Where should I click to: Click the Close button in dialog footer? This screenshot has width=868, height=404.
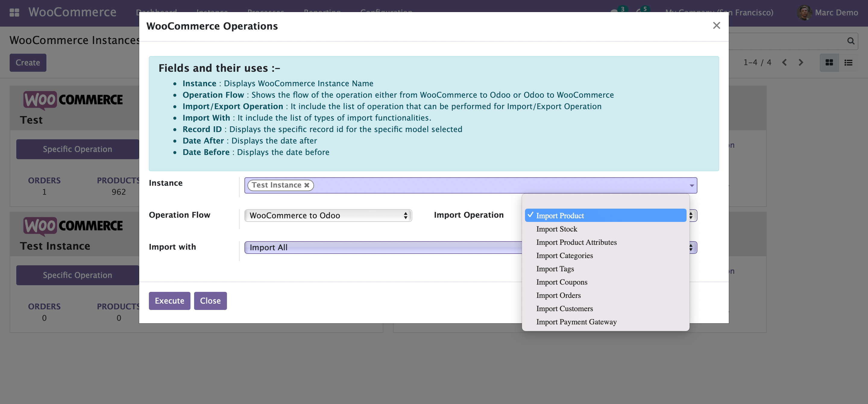pyautogui.click(x=210, y=301)
